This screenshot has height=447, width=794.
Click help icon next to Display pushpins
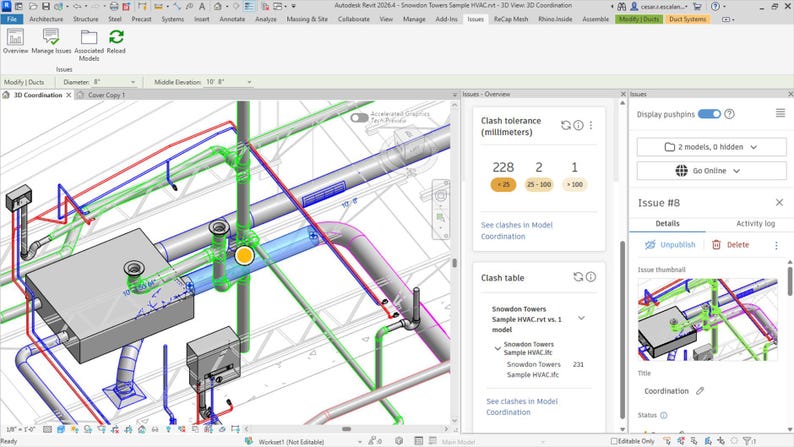729,114
